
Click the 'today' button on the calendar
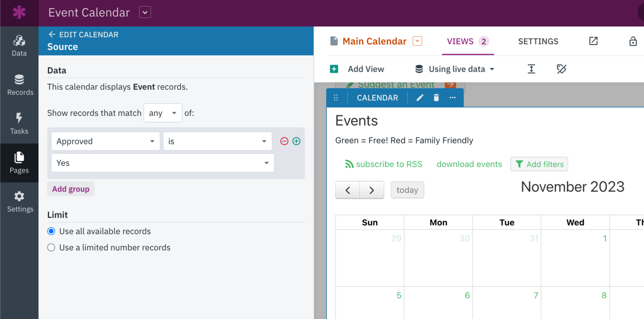coord(407,190)
